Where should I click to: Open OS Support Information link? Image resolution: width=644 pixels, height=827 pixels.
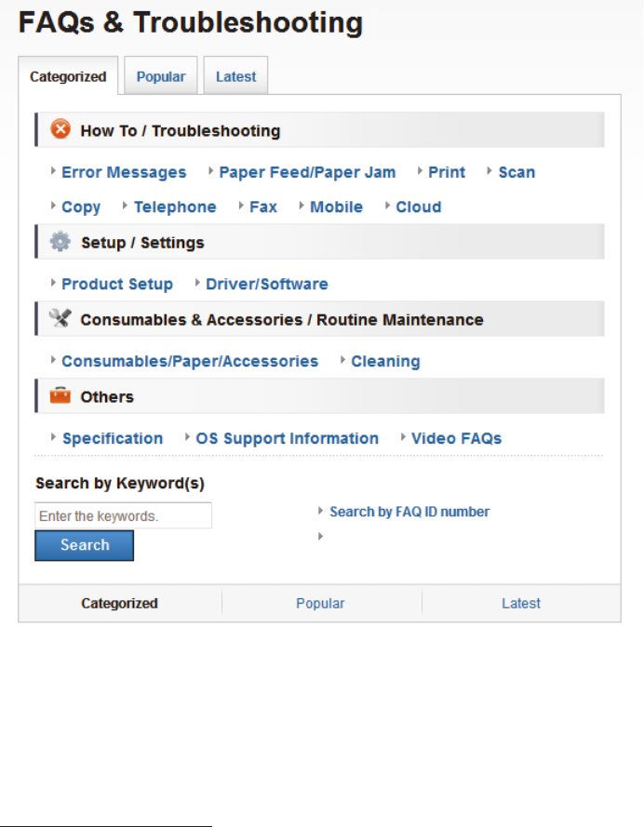(x=288, y=438)
